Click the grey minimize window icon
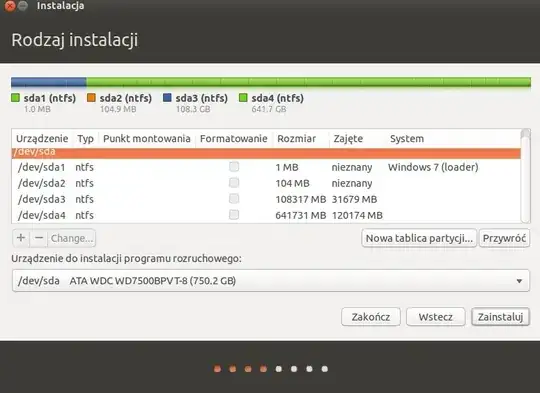This screenshot has height=393, width=540. tap(23, 6)
